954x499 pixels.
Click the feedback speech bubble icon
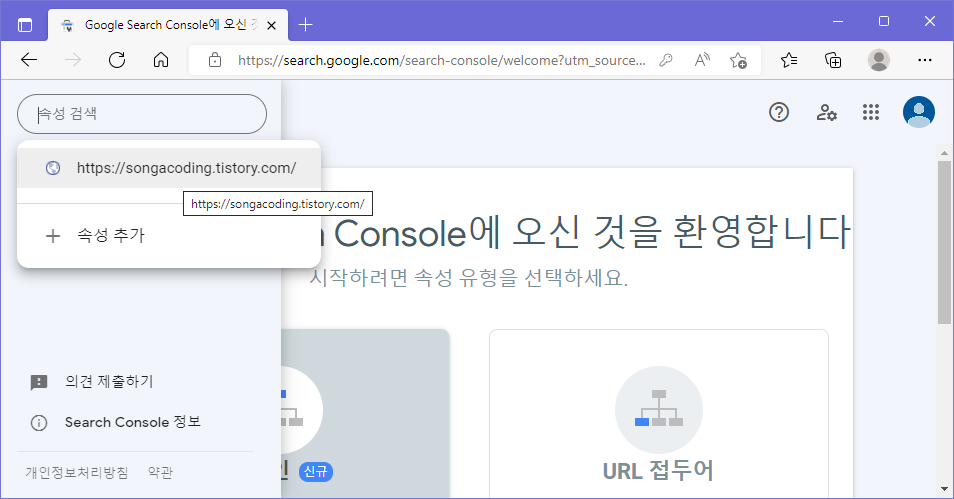tap(39, 382)
